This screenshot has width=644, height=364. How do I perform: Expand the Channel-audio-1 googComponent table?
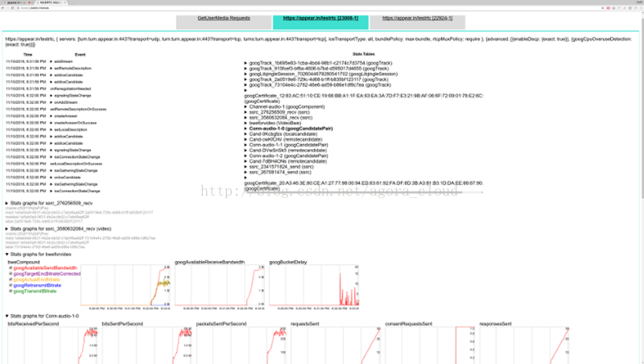[246, 107]
